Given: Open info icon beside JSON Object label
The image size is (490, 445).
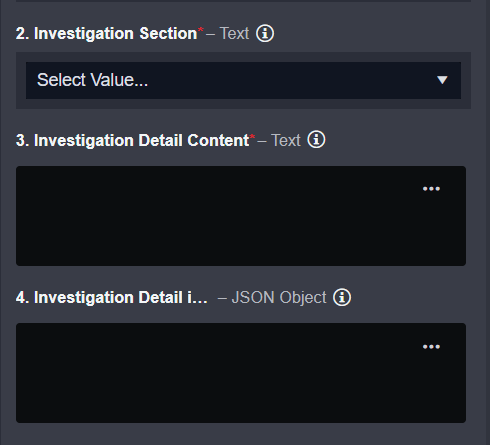Looking at the screenshot, I should 342,297.
